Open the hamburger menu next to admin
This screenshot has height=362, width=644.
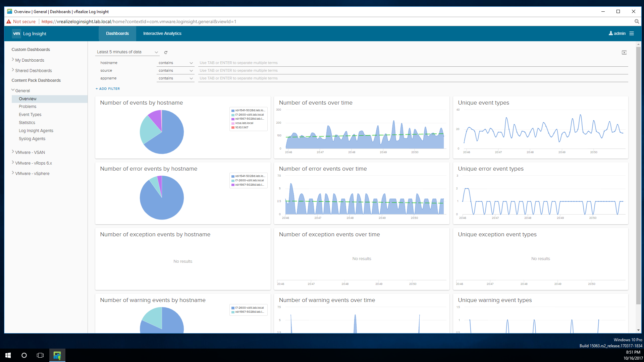[x=632, y=34]
